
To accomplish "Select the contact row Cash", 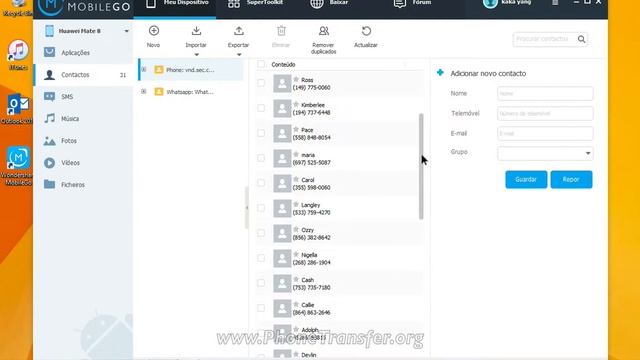I will tap(340, 284).
